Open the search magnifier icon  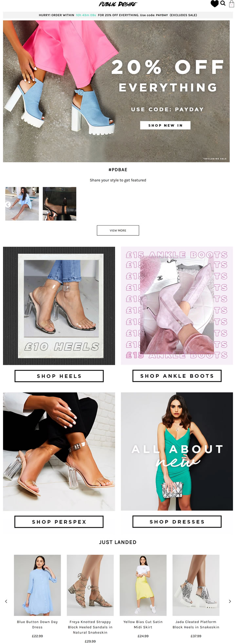click(223, 3)
